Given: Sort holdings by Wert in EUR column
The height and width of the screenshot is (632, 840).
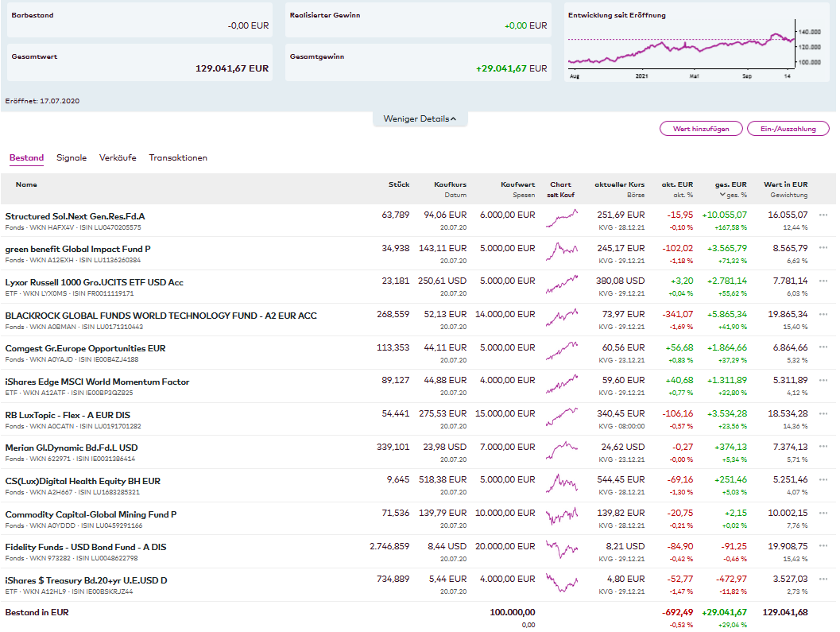Looking at the screenshot, I should (x=785, y=184).
